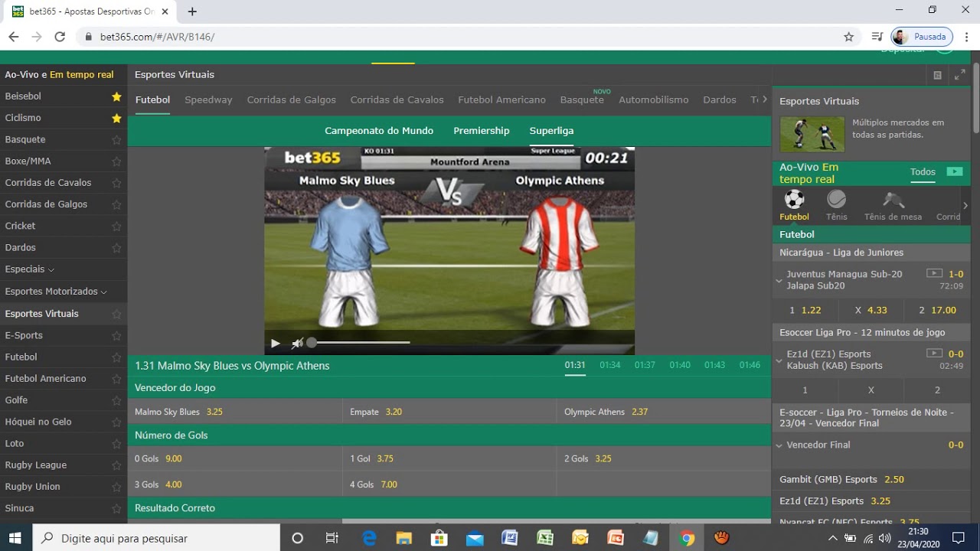
Task: Expand the Especiais sidebar group
Action: pos(30,269)
